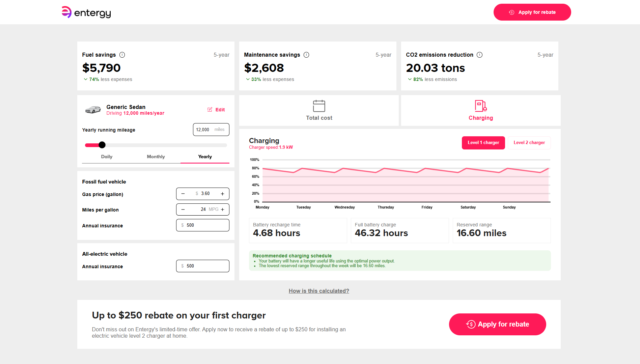Decrease gas price with minus button
Image resolution: width=640 pixels, height=364 pixels.
[x=183, y=194]
